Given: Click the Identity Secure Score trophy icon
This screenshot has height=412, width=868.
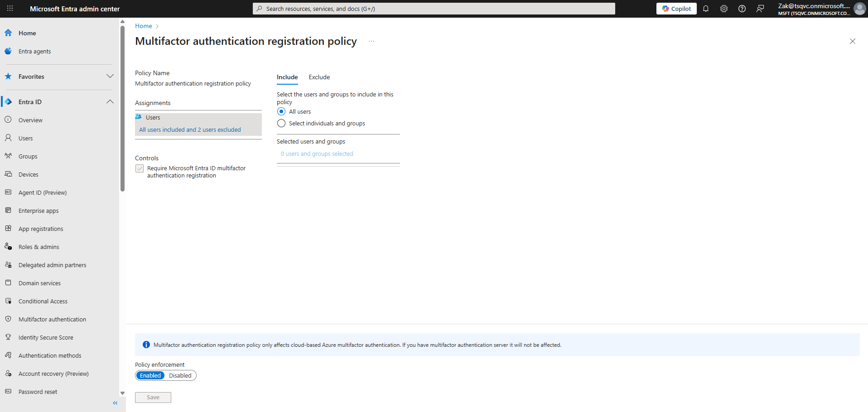Looking at the screenshot, I should point(8,337).
